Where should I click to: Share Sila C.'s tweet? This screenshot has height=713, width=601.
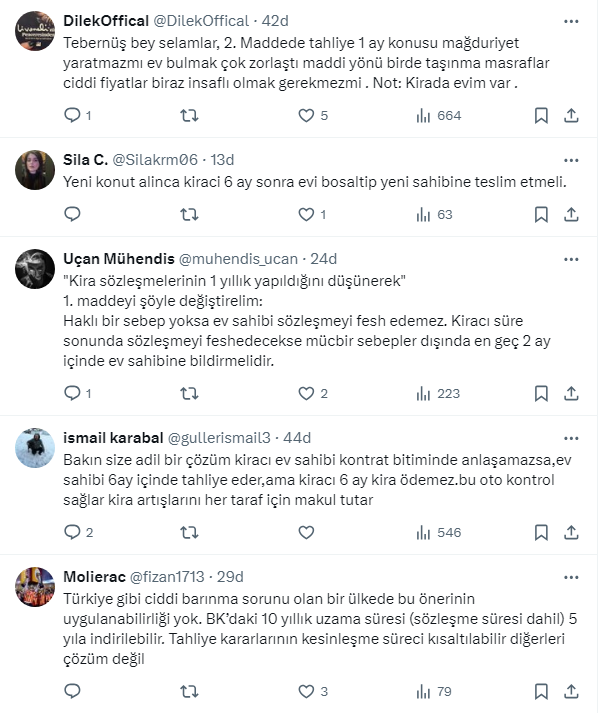[x=573, y=214]
